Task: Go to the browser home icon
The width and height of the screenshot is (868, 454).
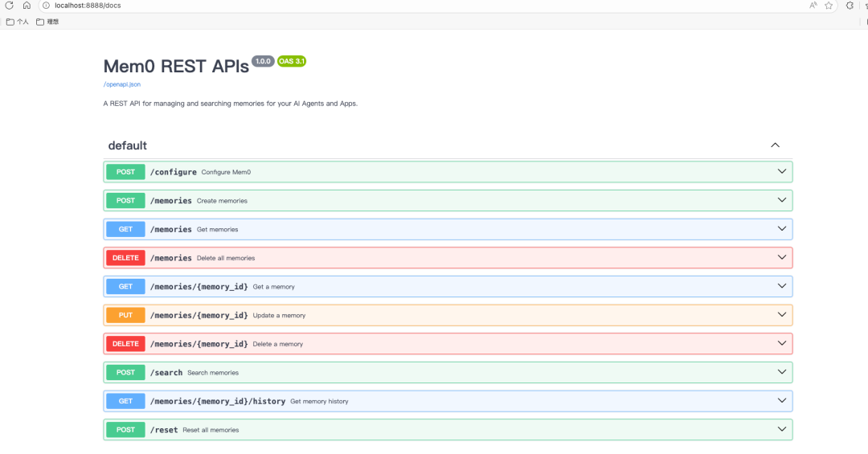Action: coord(27,6)
